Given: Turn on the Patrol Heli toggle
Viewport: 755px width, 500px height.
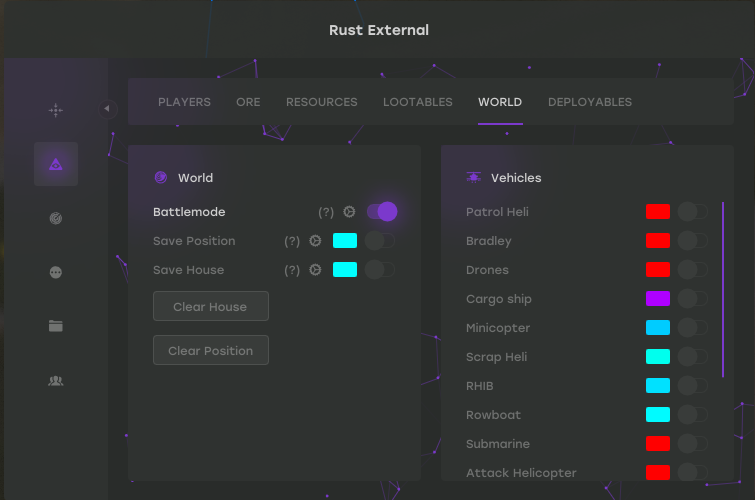Looking at the screenshot, I should pos(693,211).
